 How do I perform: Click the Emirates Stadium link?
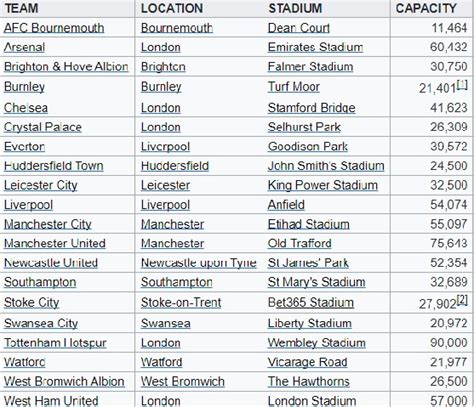click(x=315, y=47)
